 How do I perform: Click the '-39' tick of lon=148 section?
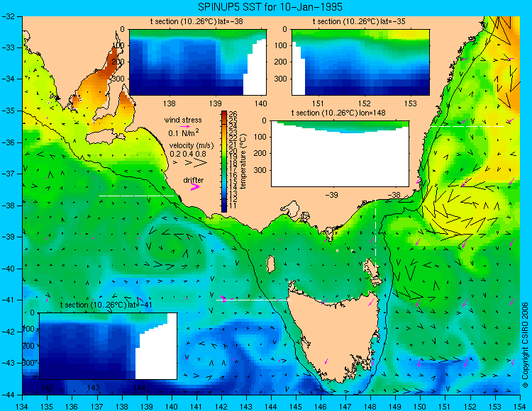click(x=331, y=195)
